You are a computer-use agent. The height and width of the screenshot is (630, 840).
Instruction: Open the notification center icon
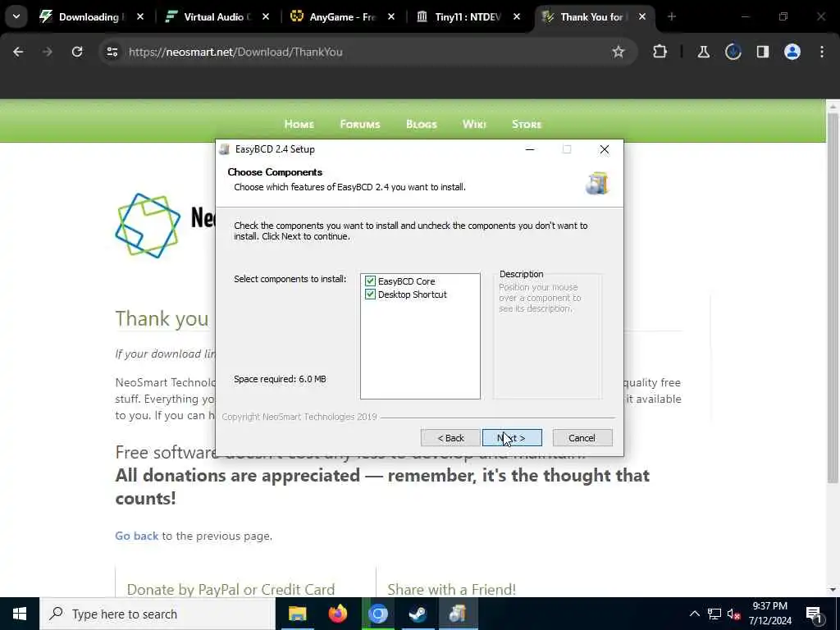coord(815,614)
